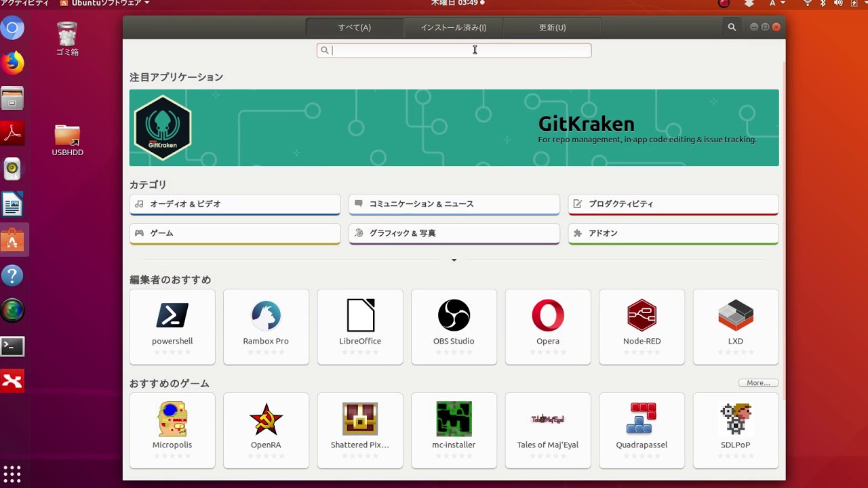Image resolution: width=868 pixels, height=488 pixels.
Task: Open the clock 木曜日 03:49 menu
Action: click(458, 3)
